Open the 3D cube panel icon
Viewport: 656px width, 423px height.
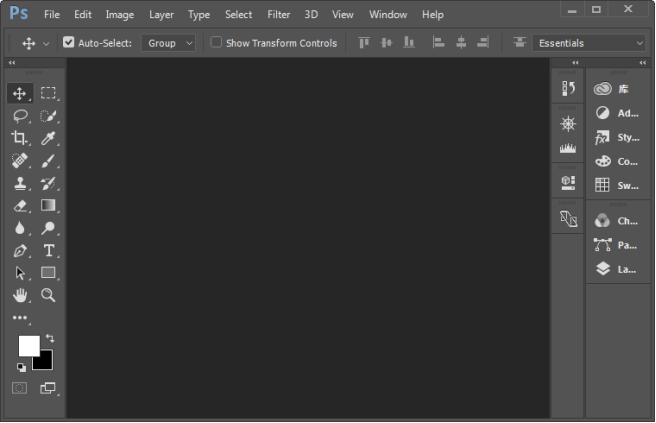point(568,183)
